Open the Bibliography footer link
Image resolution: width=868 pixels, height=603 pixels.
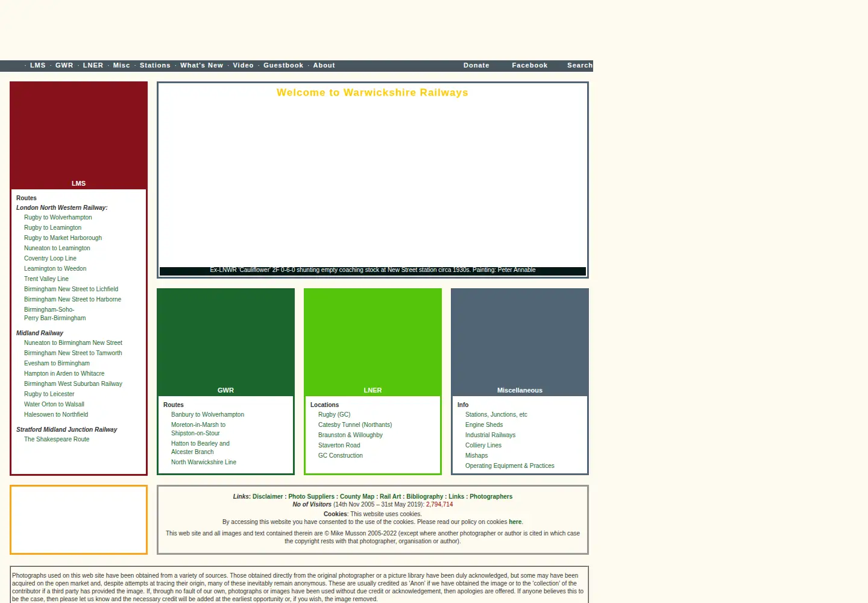pos(425,497)
